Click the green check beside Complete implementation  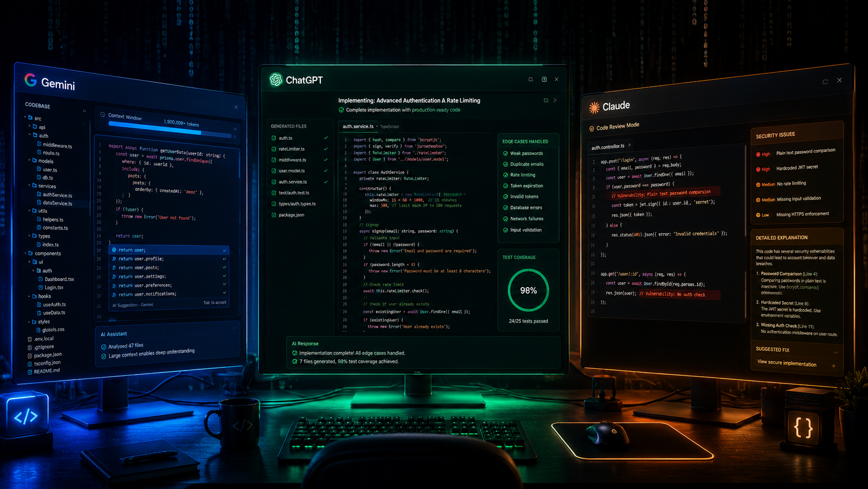pyautogui.click(x=341, y=110)
